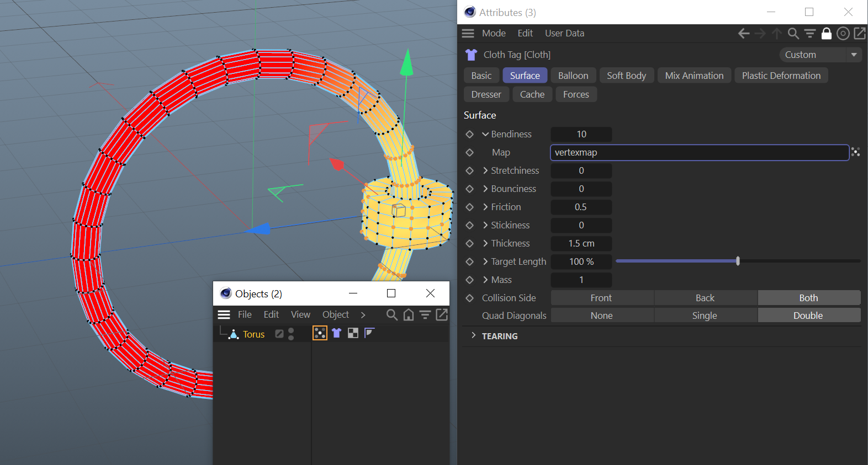This screenshot has height=465, width=868.
Task: Click the Objects manager home icon
Action: (409, 314)
